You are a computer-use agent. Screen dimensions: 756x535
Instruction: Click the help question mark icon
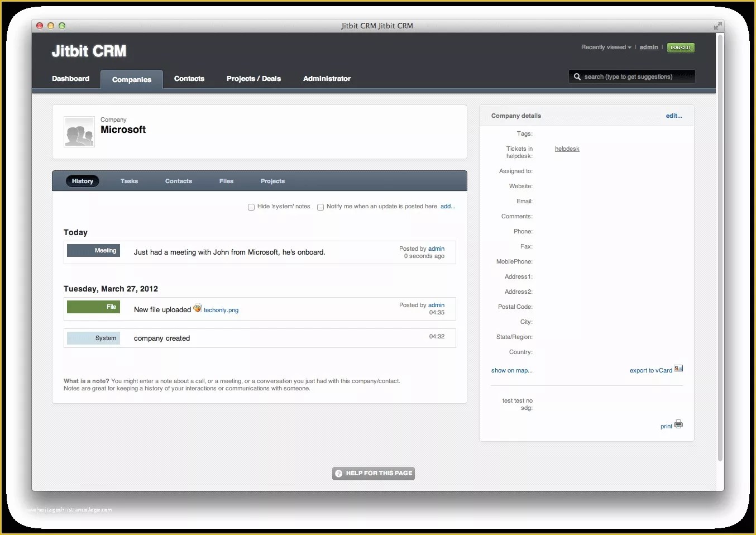point(339,473)
